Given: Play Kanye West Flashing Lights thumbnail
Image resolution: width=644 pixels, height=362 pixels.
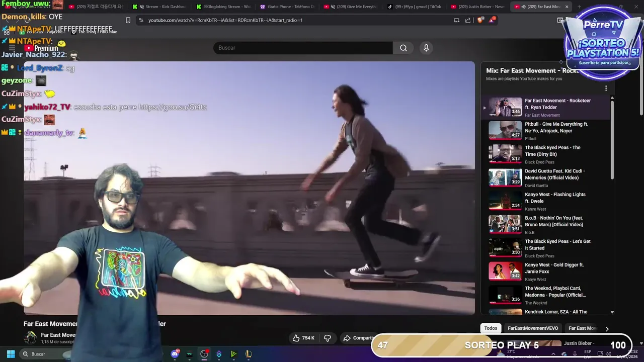Looking at the screenshot, I should tap(505, 201).
